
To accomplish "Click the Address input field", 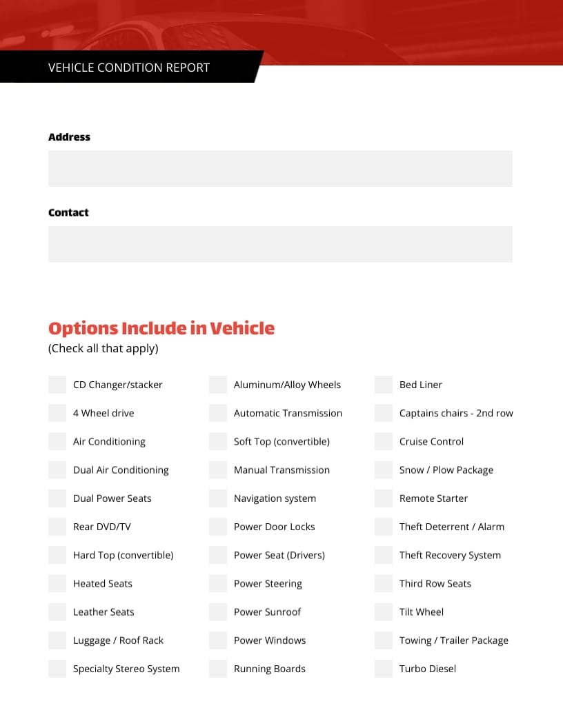I will click(280, 168).
